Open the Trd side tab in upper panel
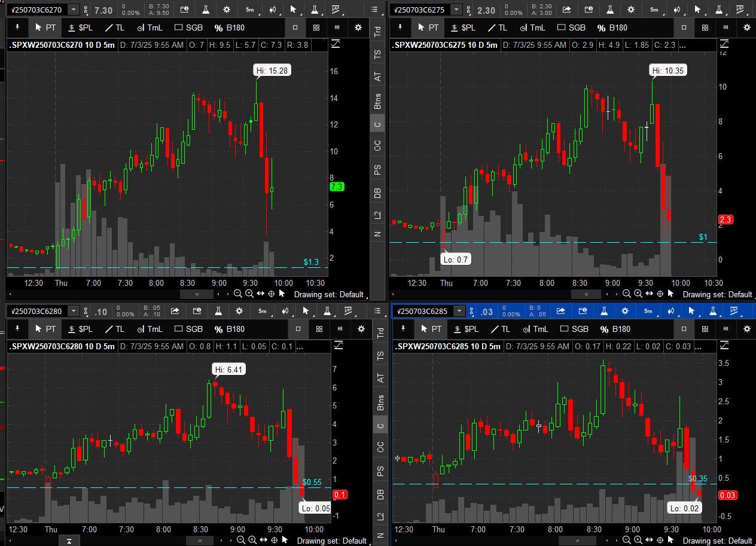 377,32
